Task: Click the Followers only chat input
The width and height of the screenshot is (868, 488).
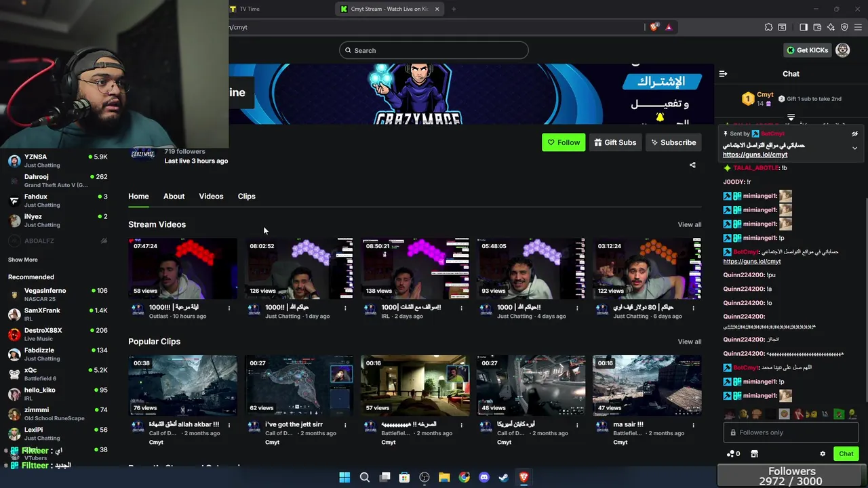Action: [x=791, y=432]
